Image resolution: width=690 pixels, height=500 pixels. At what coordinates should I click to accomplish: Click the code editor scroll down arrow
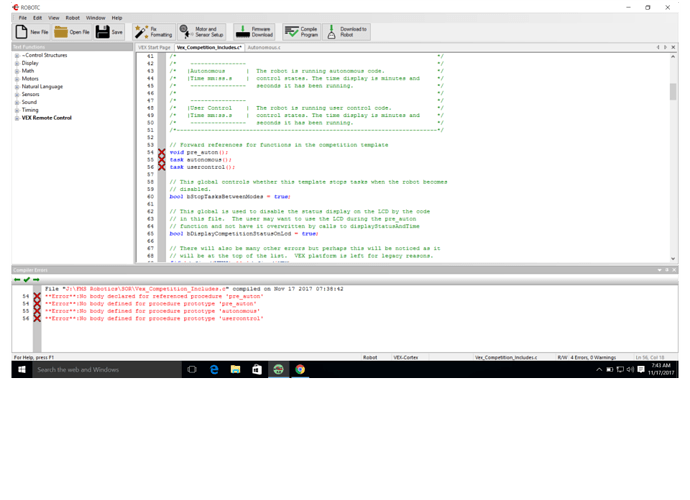pyautogui.click(x=673, y=259)
